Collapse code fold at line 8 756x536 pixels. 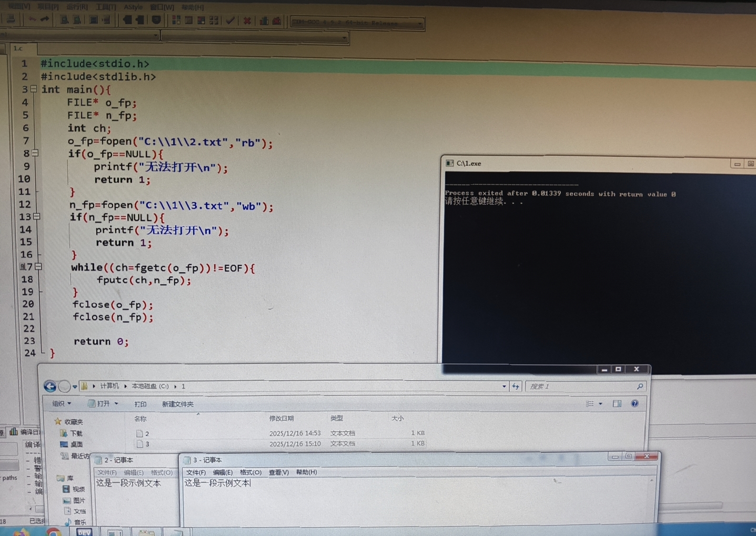click(35, 153)
